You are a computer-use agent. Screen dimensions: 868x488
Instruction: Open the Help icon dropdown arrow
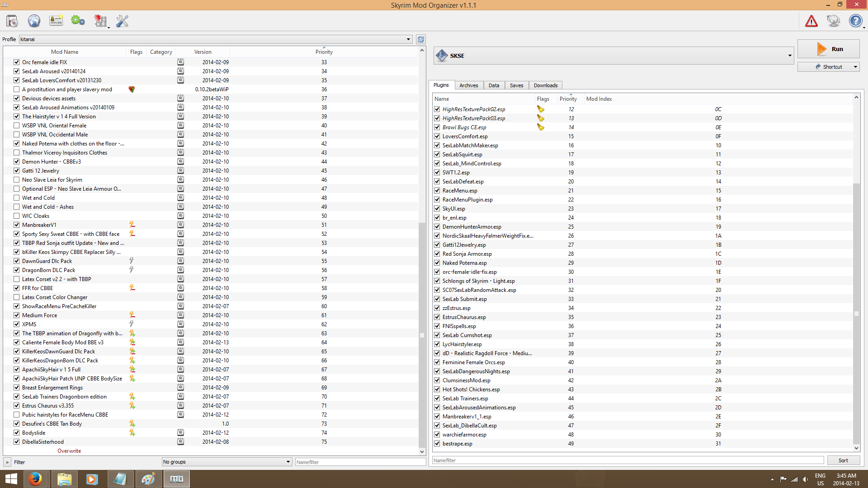pos(864,28)
